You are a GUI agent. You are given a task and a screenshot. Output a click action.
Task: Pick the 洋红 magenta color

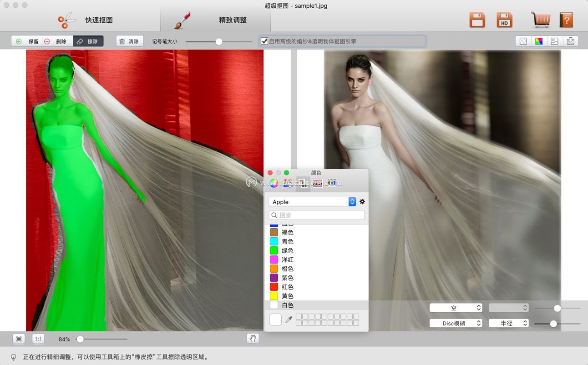pos(316,260)
